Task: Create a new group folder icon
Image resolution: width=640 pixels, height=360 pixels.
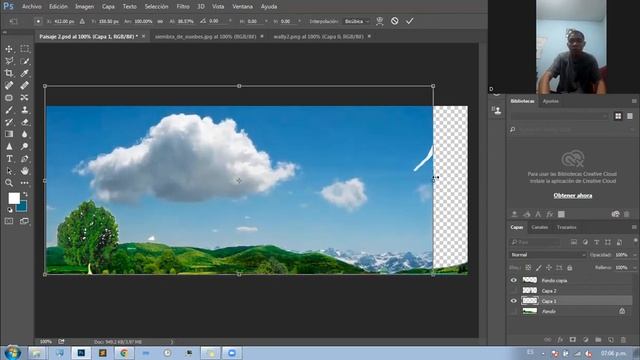Action: click(598, 340)
